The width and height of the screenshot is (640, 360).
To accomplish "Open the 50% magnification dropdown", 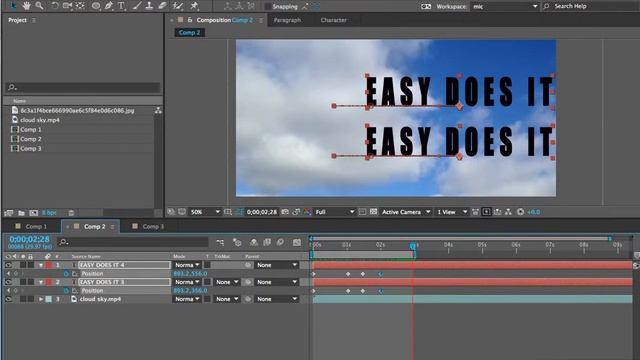I will pyautogui.click(x=205, y=212).
